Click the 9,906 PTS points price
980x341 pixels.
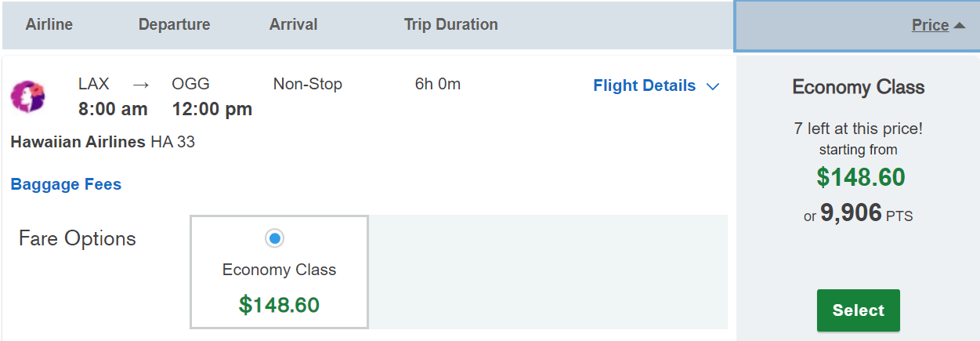[x=866, y=213]
